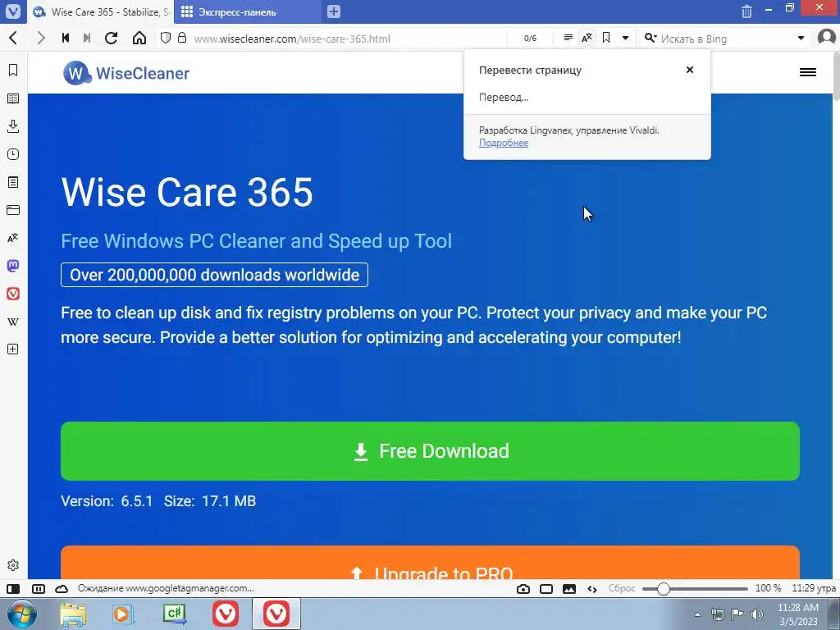Open browser settings gear

pyautogui.click(x=13, y=565)
